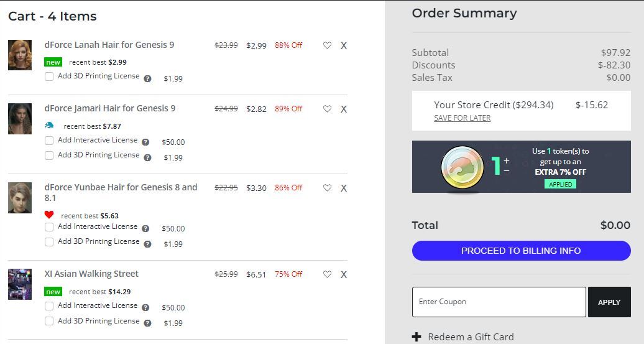Add dForce Lanah Hair to wishlist heart
Image resolution: width=644 pixels, height=344 pixels.
click(327, 45)
